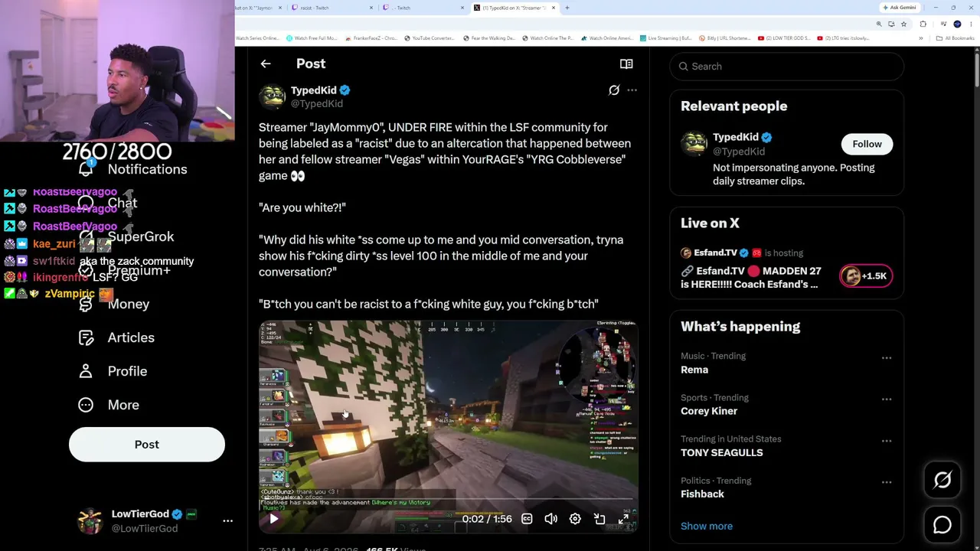Open account options next to LowTierGod
The image size is (980, 551).
tap(227, 520)
